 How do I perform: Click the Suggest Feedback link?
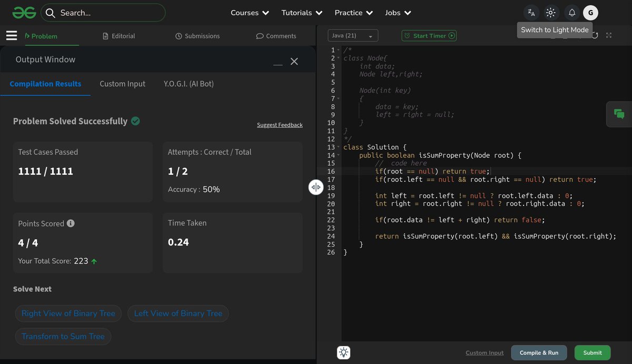pos(280,125)
